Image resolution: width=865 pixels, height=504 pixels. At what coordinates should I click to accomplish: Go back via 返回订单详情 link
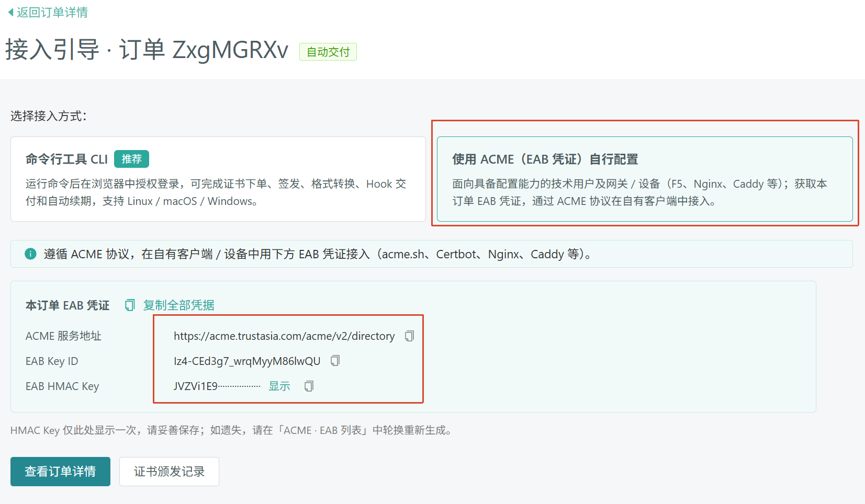point(52,13)
